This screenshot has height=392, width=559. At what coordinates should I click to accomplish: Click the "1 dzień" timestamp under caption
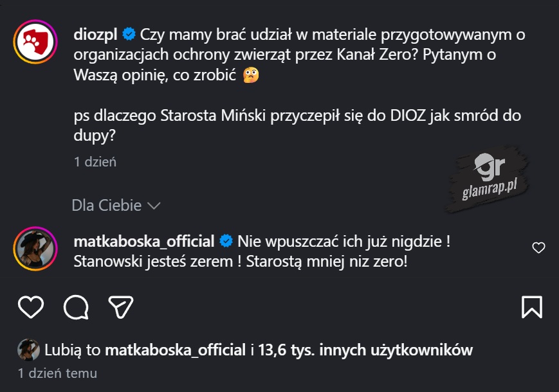[95, 162]
